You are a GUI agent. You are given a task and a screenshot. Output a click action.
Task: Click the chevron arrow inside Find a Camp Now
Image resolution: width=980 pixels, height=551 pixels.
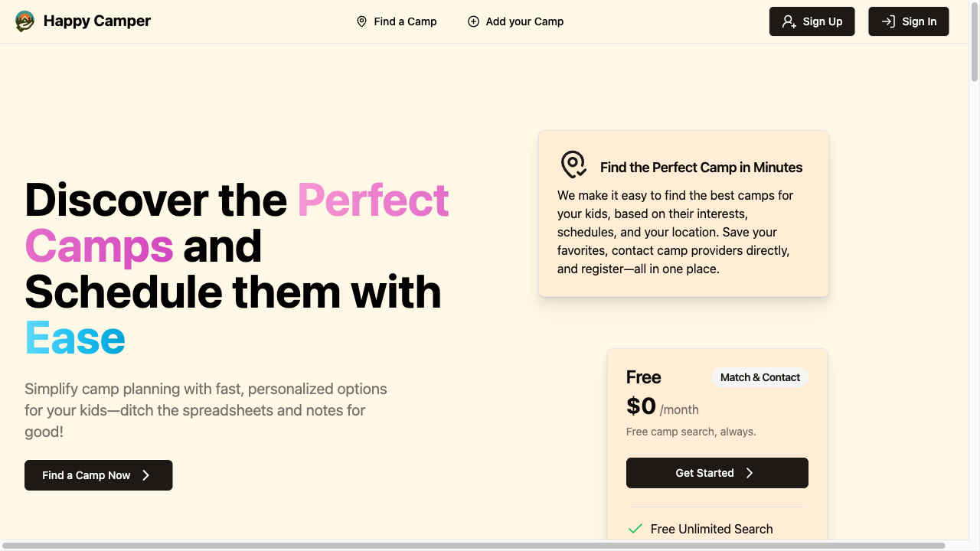(x=145, y=475)
